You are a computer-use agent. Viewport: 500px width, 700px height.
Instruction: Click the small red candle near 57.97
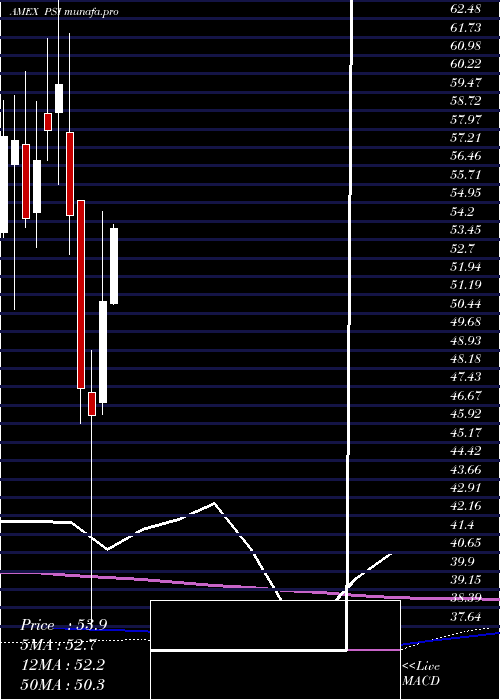[x=48, y=122]
